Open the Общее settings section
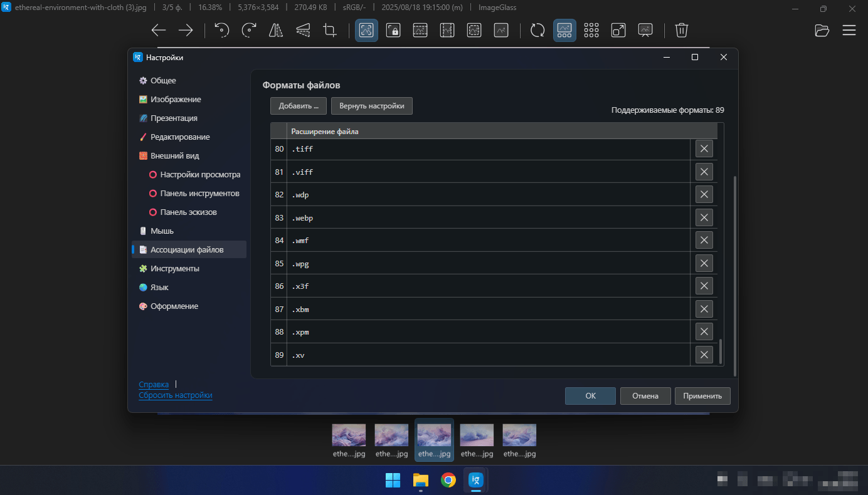Screen dimensions: 868x495 [189, 81]
